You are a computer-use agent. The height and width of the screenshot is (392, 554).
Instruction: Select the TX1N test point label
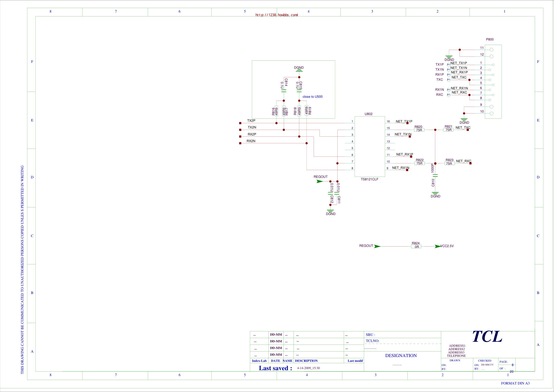point(440,70)
